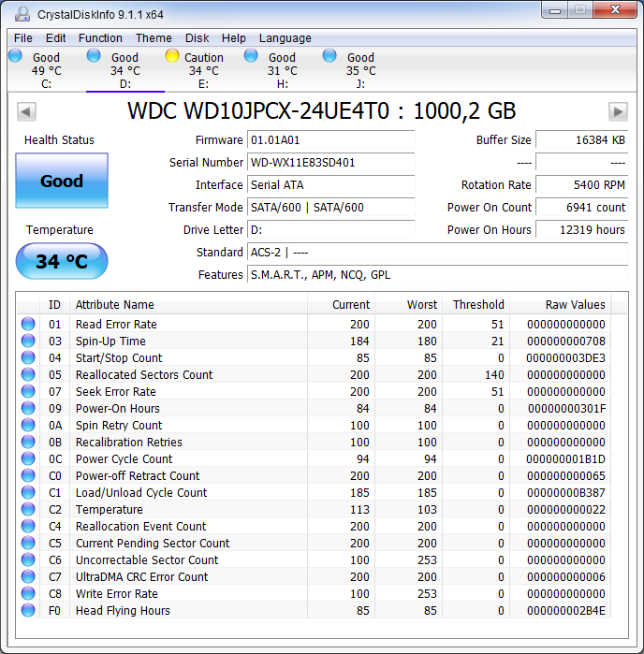Click the Features field
Viewport: 644px width, 654px height.
click(x=438, y=275)
